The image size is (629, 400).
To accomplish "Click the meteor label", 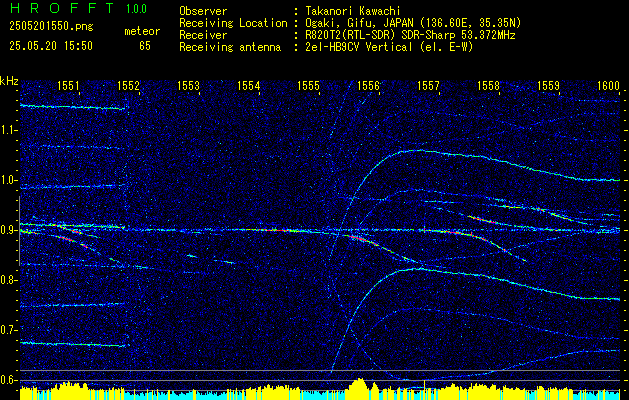I will tap(142, 31).
